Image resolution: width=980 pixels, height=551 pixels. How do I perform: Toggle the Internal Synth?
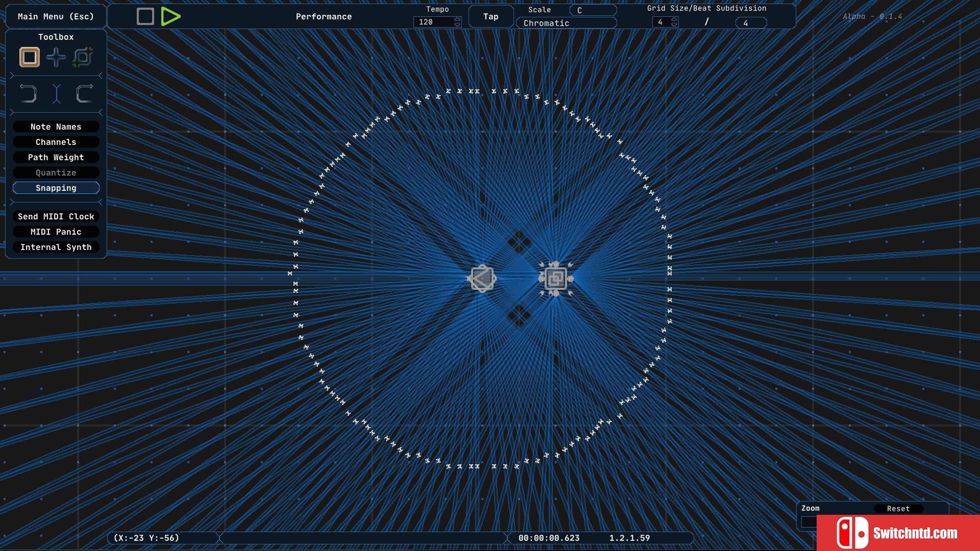tap(56, 247)
